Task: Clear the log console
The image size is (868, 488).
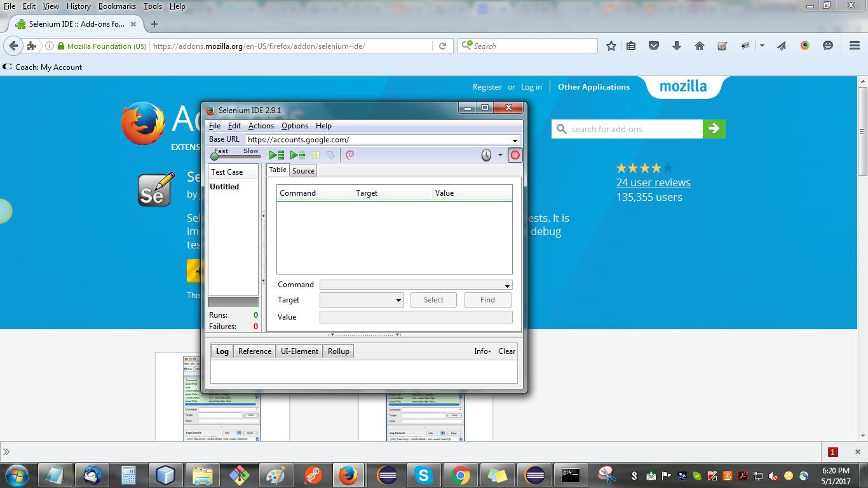Action: pos(506,351)
